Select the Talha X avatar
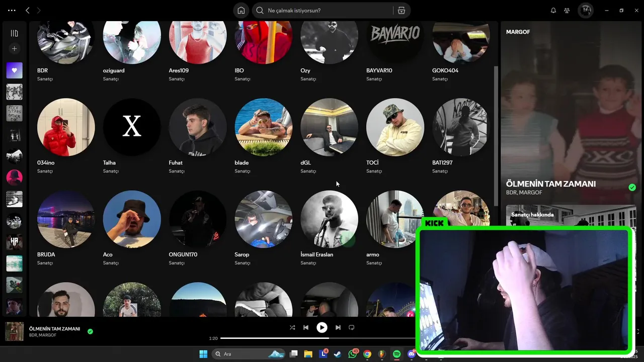644x362 pixels. (x=132, y=127)
